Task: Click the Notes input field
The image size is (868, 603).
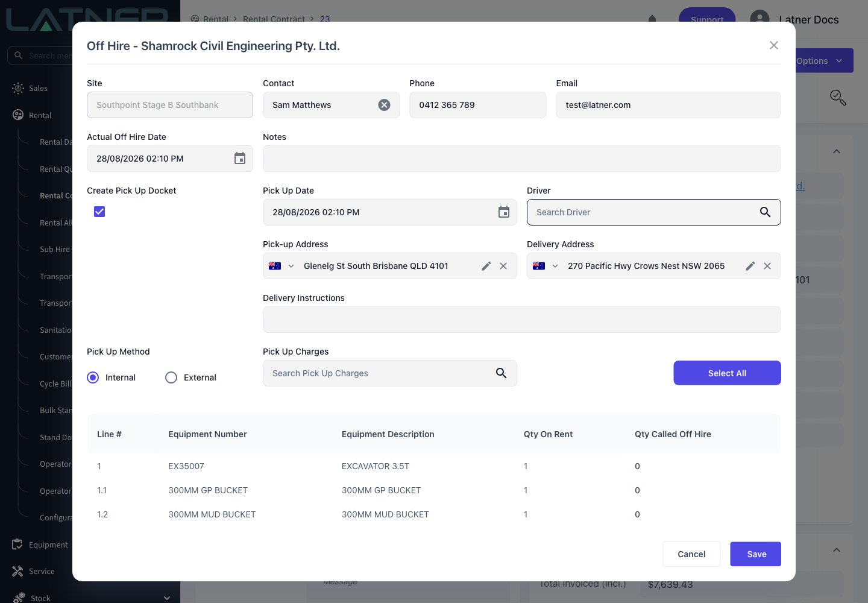Action: point(521,159)
